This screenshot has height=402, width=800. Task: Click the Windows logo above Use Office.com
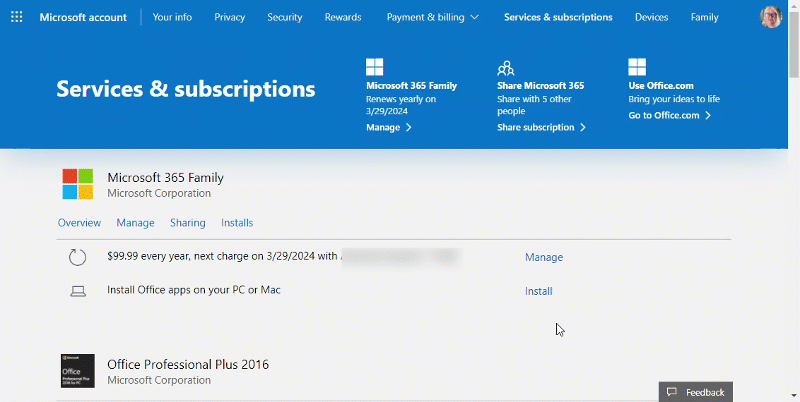(637, 67)
